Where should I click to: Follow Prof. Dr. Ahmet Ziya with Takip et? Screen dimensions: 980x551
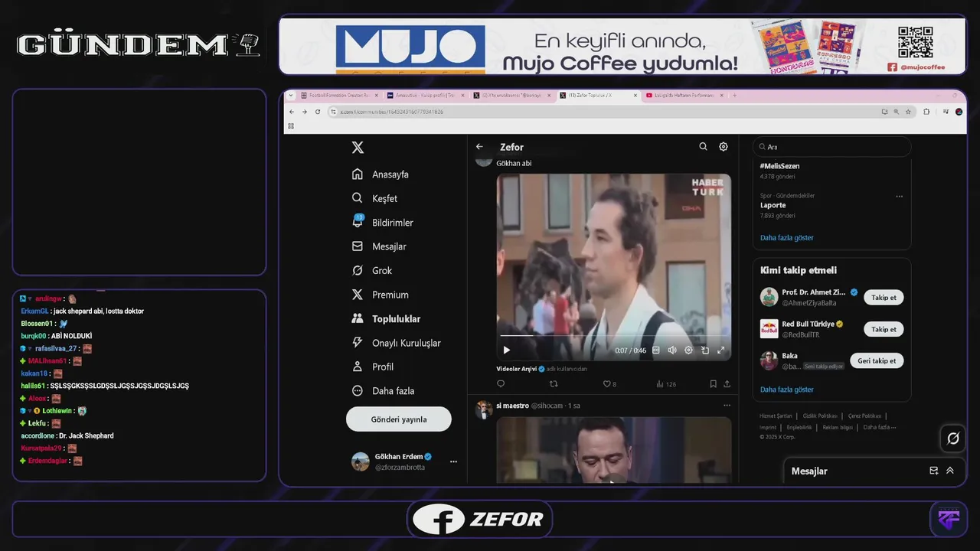pyautogui.click(x=884, y=298)
